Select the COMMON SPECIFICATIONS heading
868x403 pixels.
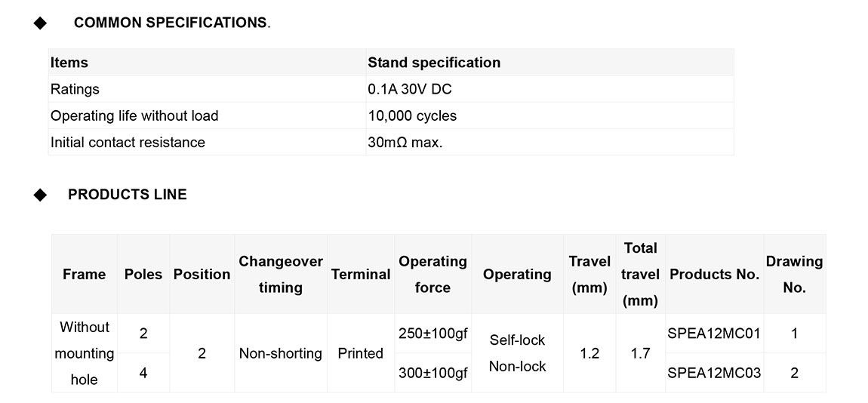click(x=171, y=23)
